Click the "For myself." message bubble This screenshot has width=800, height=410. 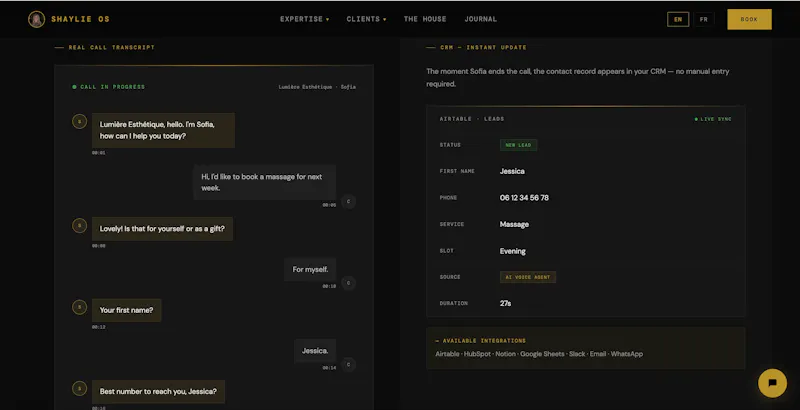tap(310, 269)
